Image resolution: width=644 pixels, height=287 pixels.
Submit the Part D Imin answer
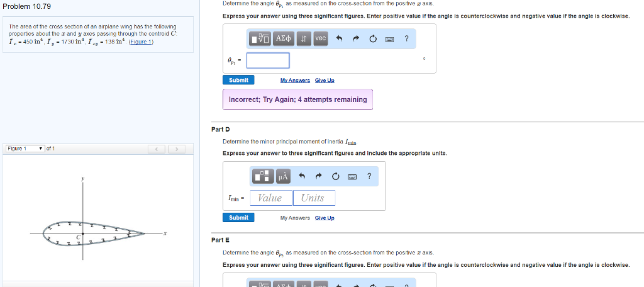coord(238,218)
